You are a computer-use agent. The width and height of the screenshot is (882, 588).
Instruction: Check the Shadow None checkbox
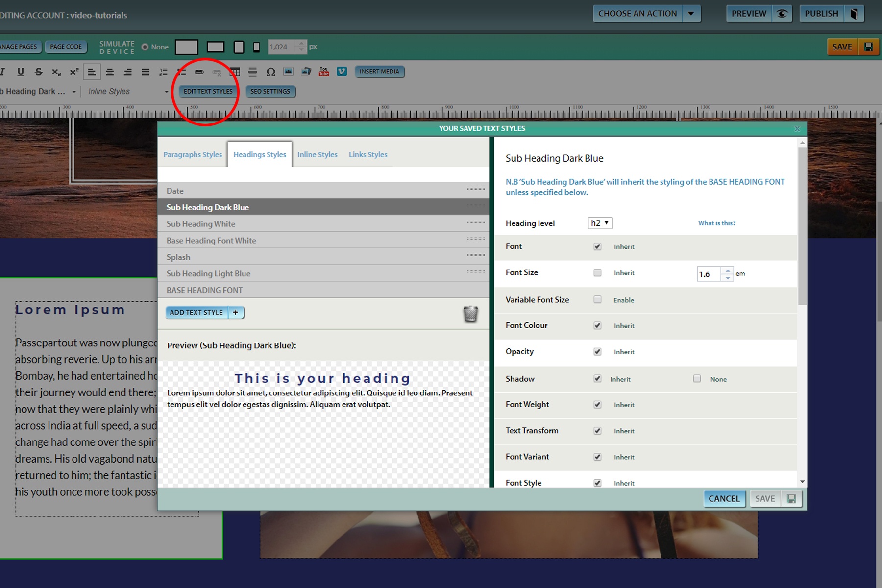click(697, 379)
